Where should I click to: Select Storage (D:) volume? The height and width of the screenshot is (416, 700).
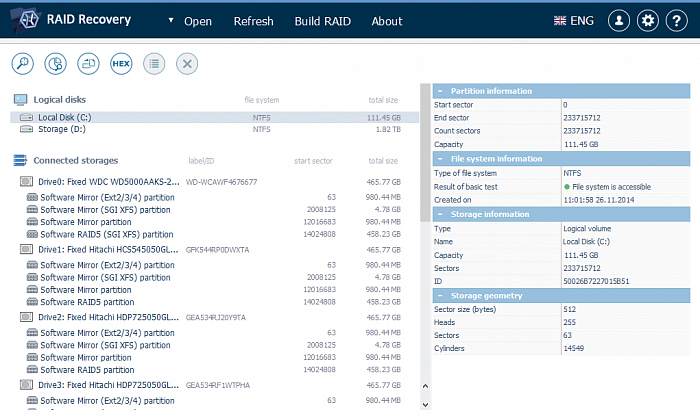[214, 129]
